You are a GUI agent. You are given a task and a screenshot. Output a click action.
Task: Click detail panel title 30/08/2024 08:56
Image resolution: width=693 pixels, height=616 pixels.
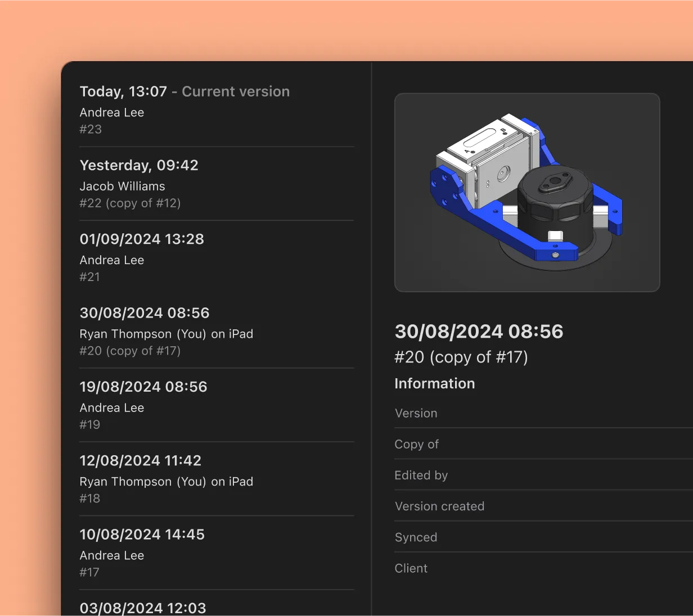pyautogui.click(x=479, y=331)
